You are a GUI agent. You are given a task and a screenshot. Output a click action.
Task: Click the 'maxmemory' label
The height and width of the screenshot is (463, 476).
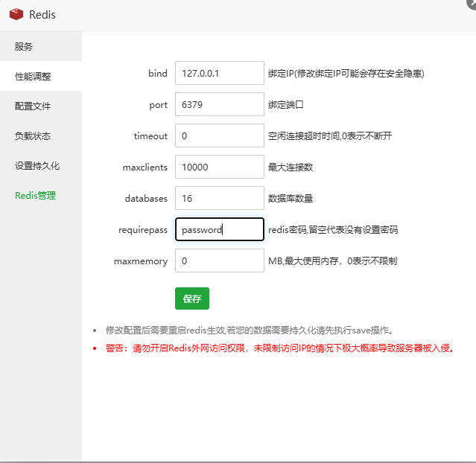[x=141, y=261]
